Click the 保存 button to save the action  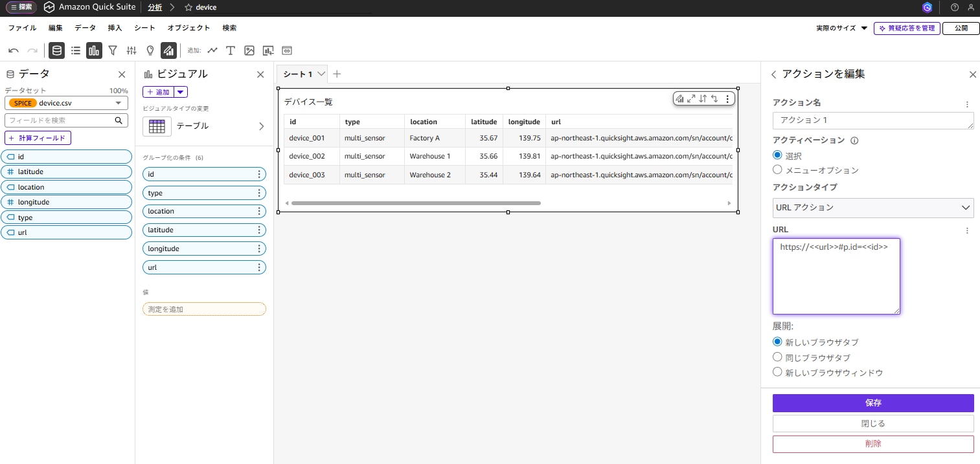(872, 403)
